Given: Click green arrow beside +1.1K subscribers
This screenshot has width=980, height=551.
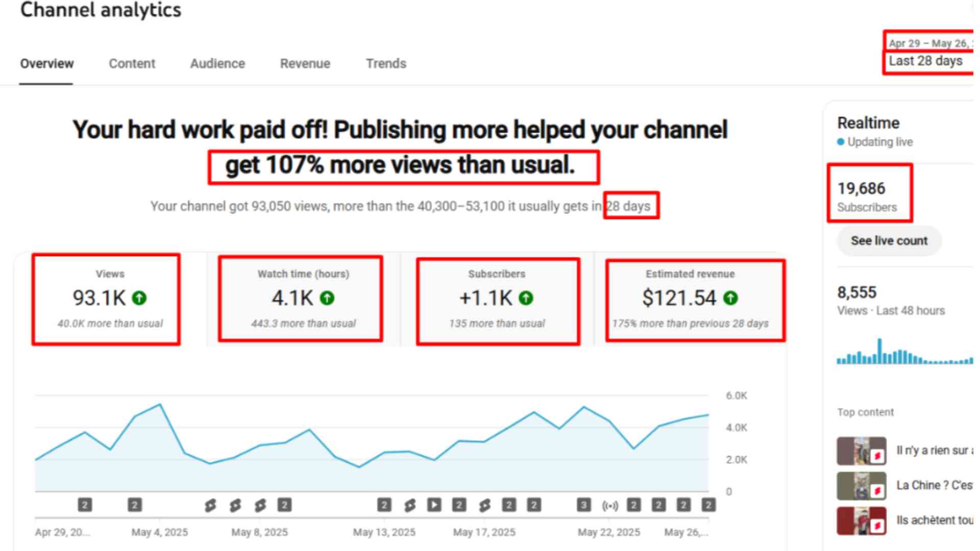Looking at the screenshot, I should 526,298.
